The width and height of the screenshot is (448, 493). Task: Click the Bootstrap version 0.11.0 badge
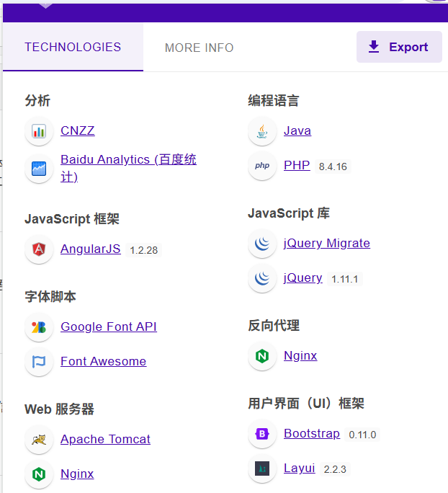click(x=362, y=435)
